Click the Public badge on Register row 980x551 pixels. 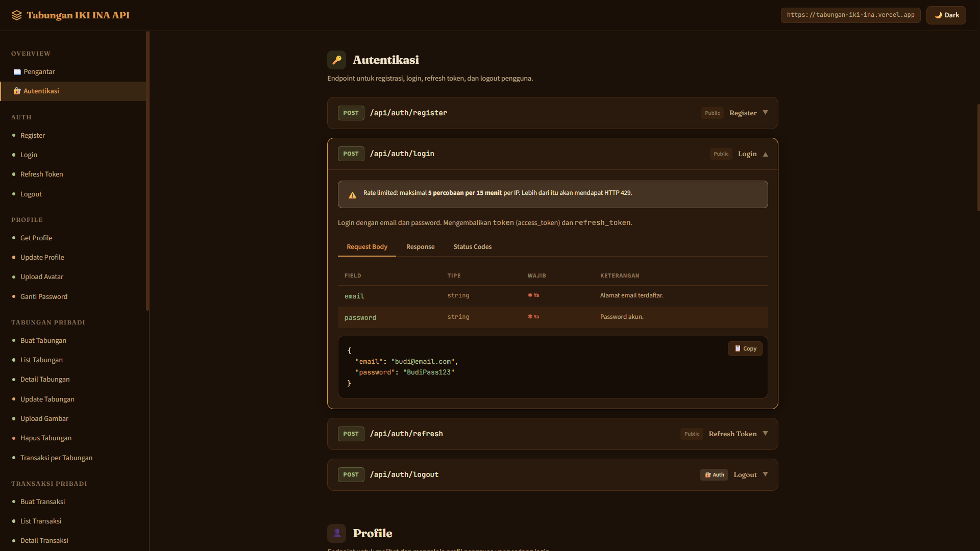coord(713,113)
